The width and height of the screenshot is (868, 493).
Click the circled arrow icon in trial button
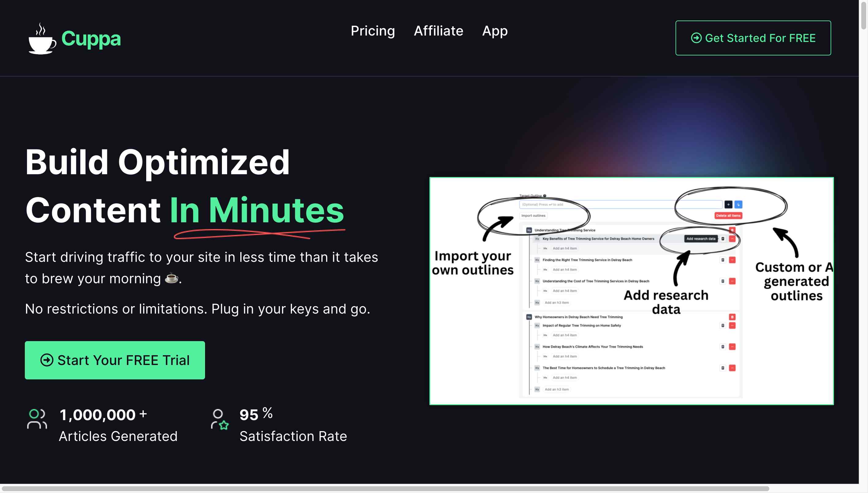pyautogui.click(x=47, y=360)
